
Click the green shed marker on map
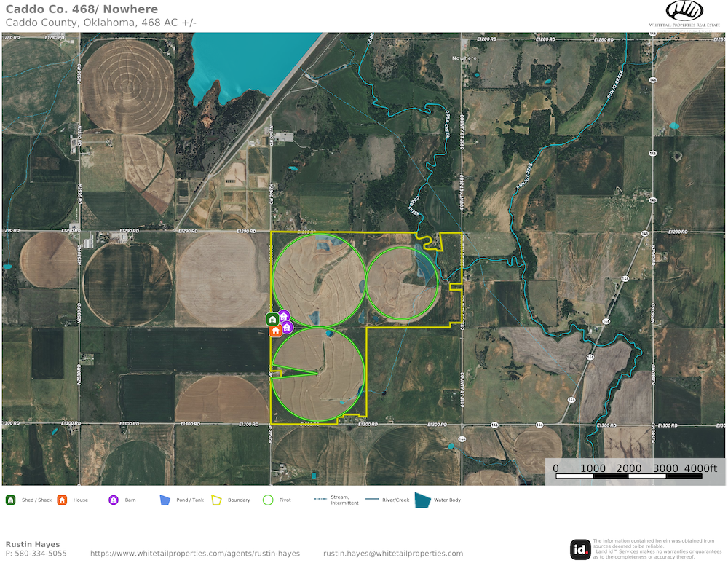pos(272,320)
